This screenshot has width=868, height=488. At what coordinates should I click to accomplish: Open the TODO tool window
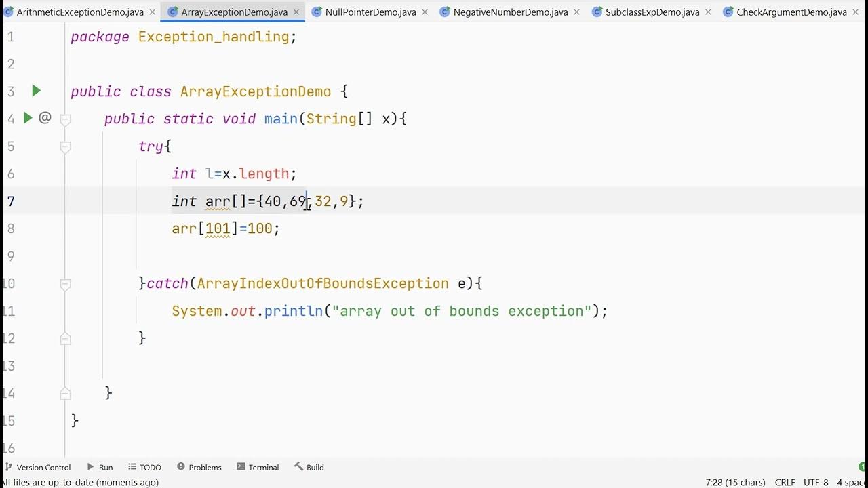click(x=144, y=467)
